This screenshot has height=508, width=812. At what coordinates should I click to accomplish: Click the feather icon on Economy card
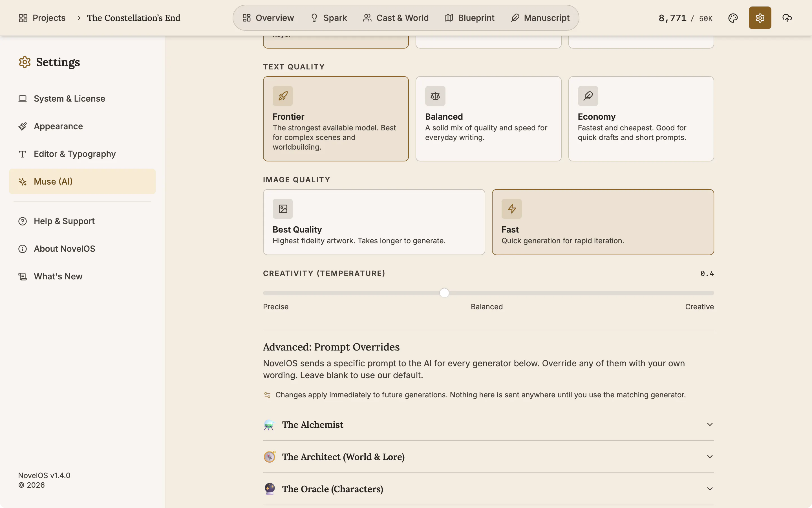pyautogui.click(x=588, y=96)
